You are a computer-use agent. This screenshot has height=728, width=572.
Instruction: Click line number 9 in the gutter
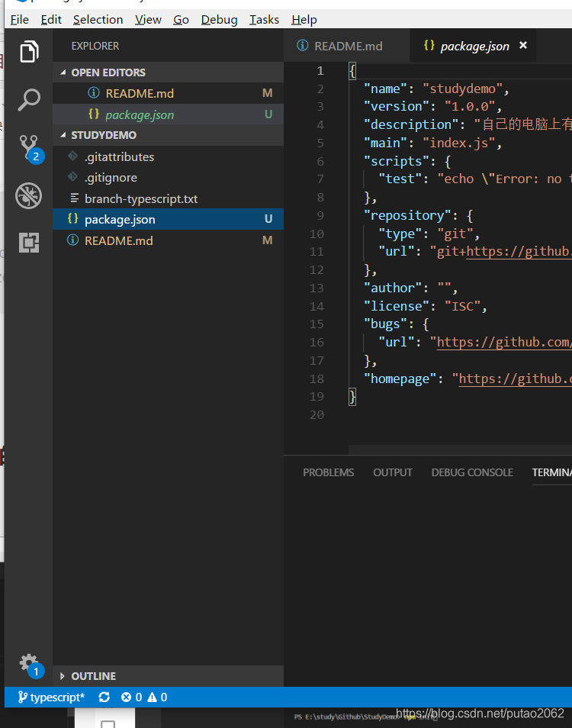[x=320, y=215]
